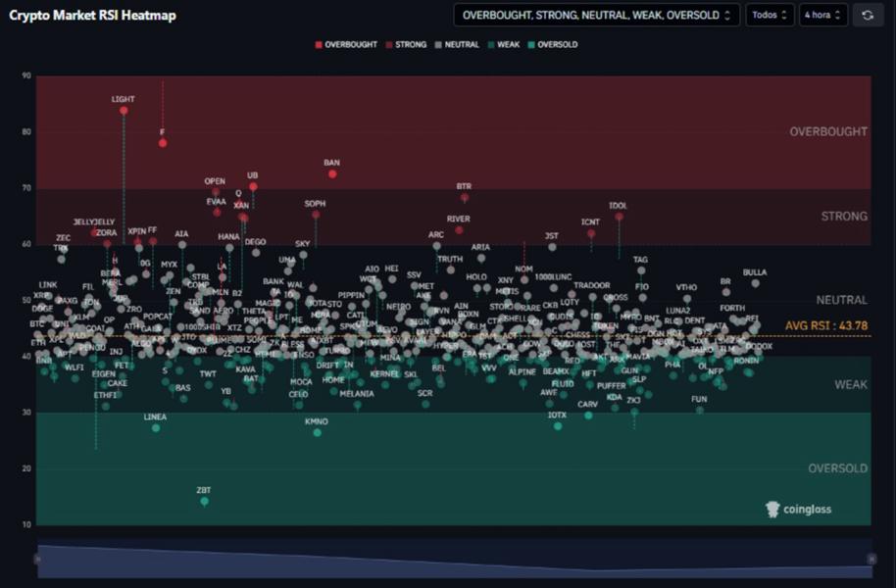The height and width of the screenshot is (588, 896).
Task: Click the red OVERBOUGHT legend square
Action: coord(319,43)
